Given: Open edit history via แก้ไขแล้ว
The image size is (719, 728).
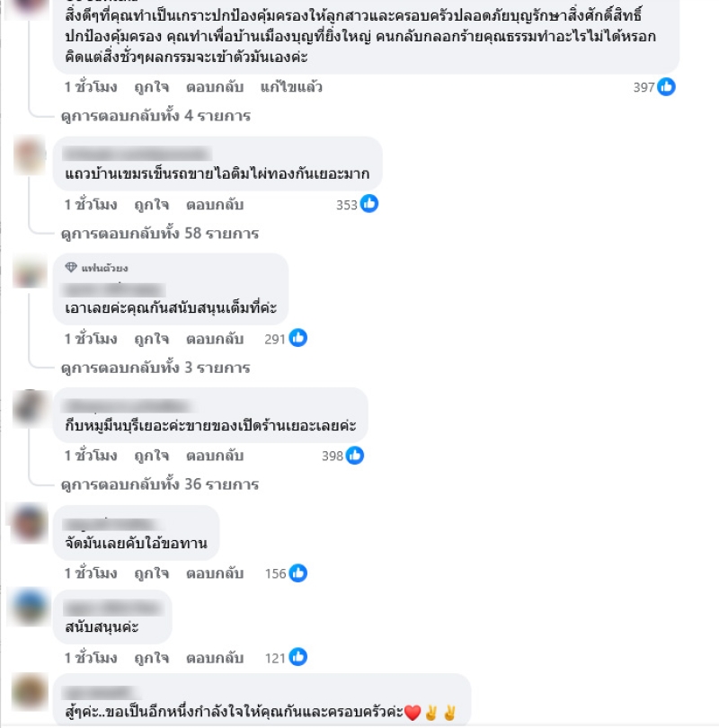Looking at the screenshot, I should (291, 87).
